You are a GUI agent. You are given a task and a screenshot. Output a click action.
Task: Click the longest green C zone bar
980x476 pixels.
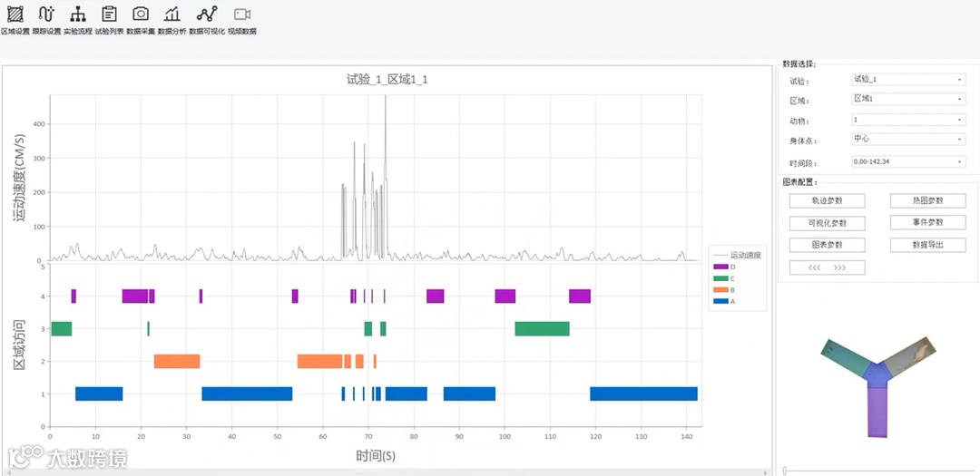pyautogui.click(x=542, y=328)
